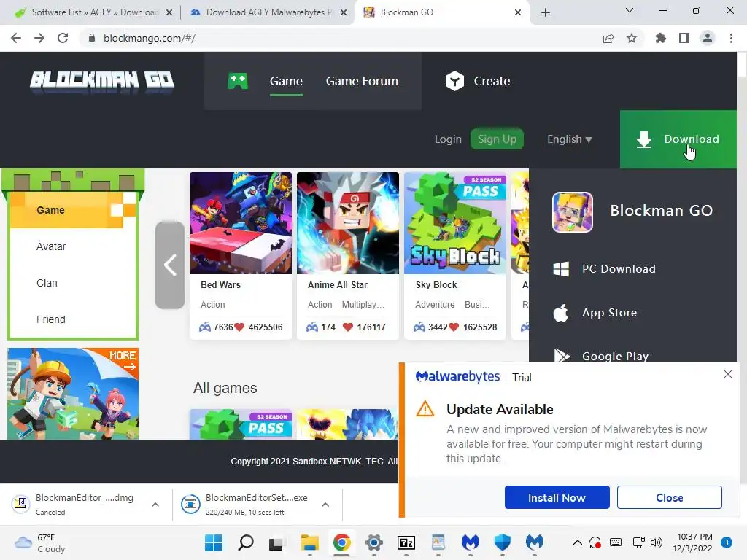Click the browser forward arrow
The height and width of the screenshot is (560, 747).
tap(39, 38)
